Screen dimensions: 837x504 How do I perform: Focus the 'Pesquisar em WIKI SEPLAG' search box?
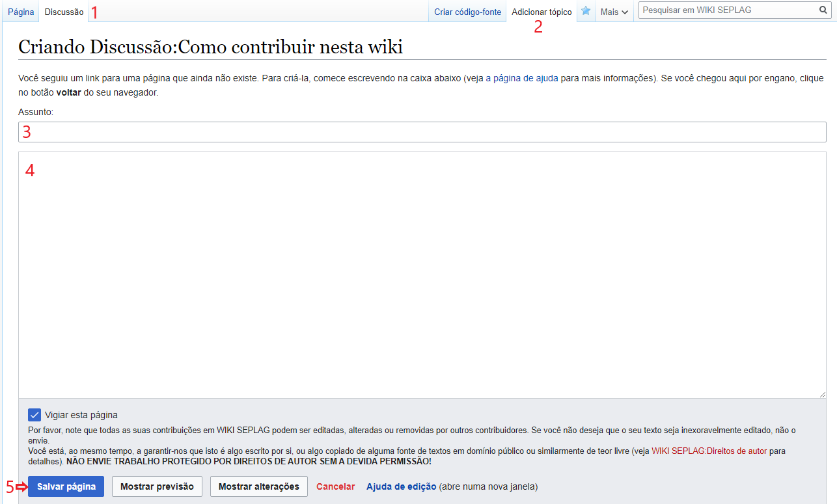728,10
